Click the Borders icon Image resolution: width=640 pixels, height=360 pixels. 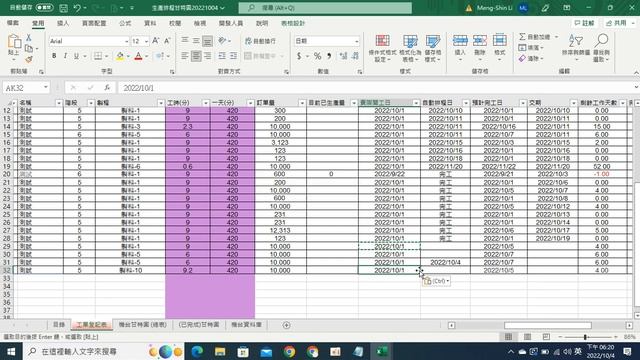tap(98, 56)
